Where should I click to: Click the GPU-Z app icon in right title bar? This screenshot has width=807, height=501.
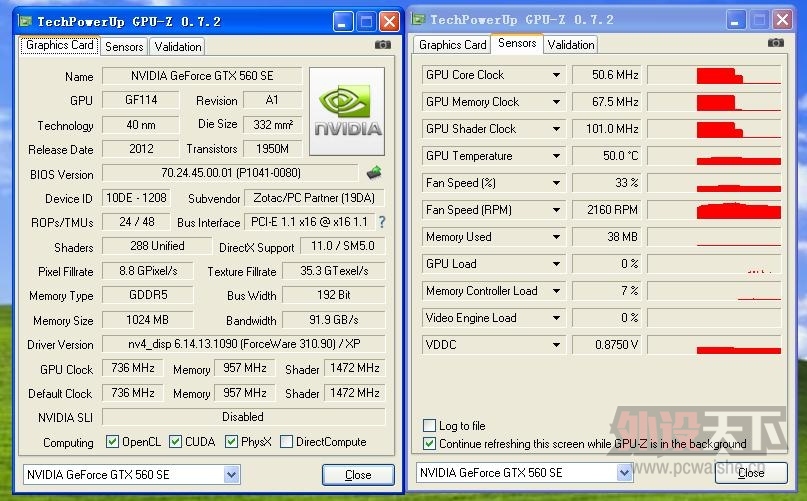tap(418, 20)
